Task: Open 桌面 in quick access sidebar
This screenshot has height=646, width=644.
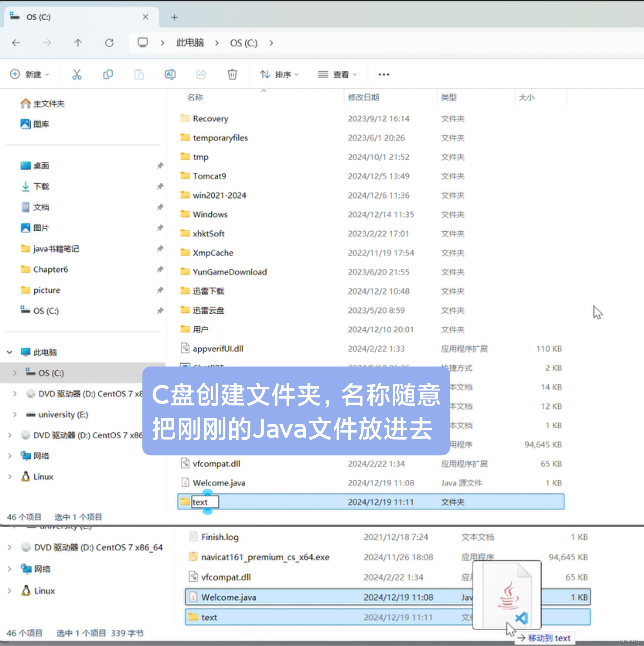Action: [41, 166]
